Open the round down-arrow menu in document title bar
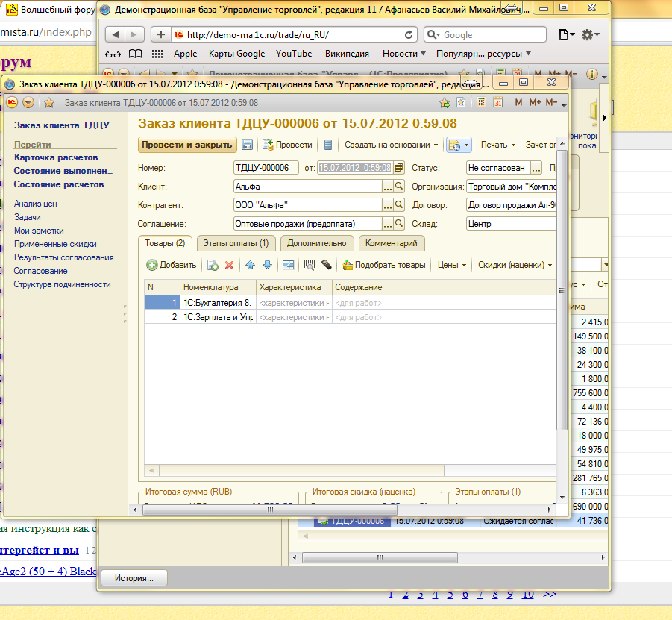The width and height of the screenshot is (672, 620). [28, 102]
